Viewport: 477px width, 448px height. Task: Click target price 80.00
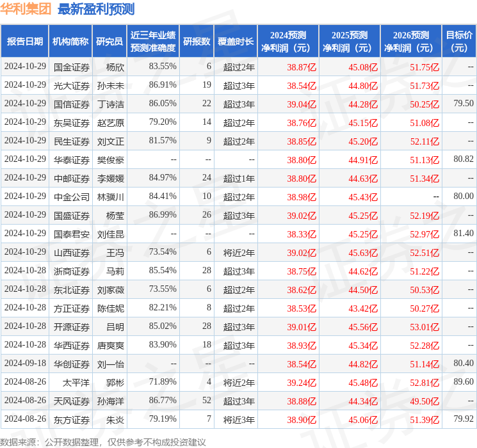tap(464, 196)
